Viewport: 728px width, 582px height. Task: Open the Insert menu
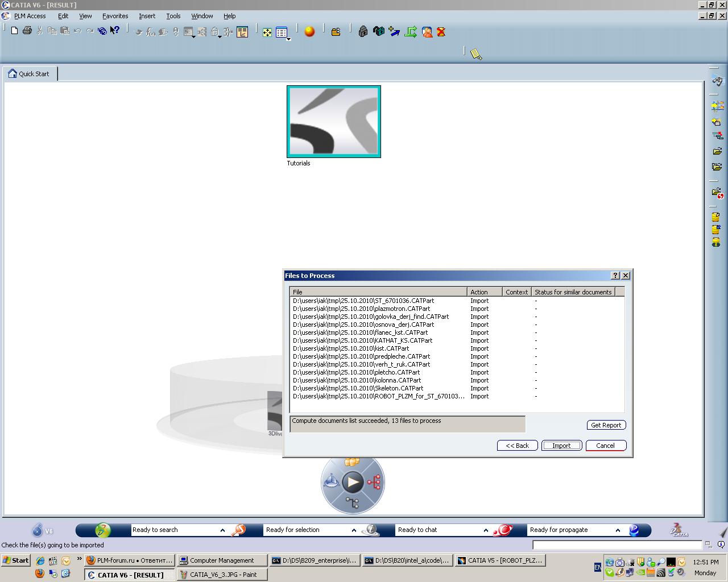[x=147, y=16]
